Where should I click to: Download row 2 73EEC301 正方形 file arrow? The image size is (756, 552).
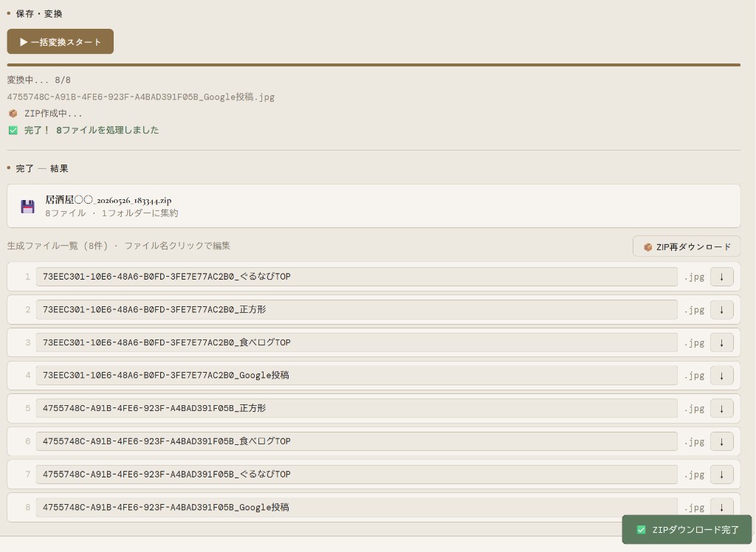(x=721, y=310)
